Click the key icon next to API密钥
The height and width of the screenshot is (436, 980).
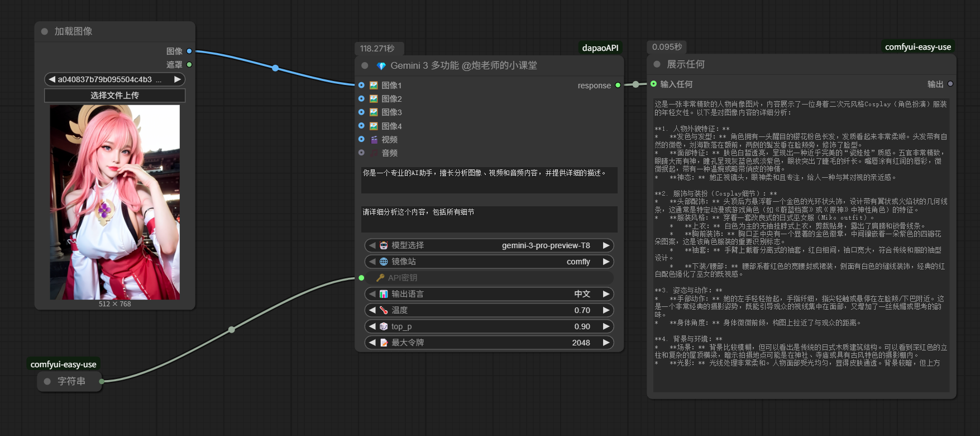380,278
